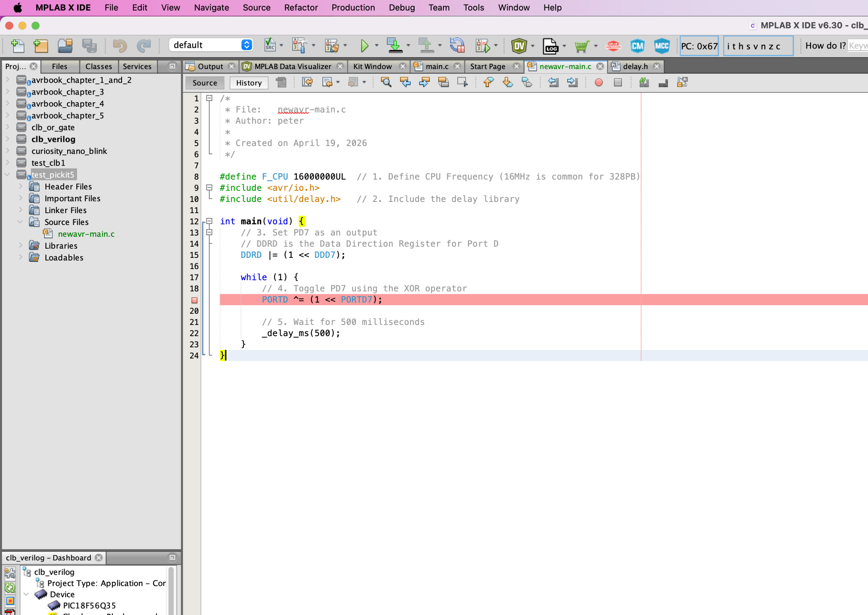868x615 pixels.
Task: Close the main.c editor tab
Action: pyautogui.click(x=457, y=66)
